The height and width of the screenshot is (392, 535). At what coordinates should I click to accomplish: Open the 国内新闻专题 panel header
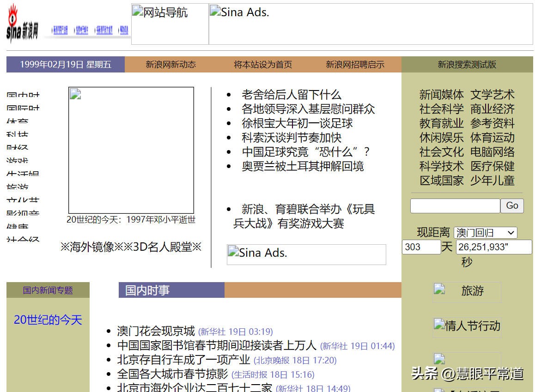pos(48,290)
